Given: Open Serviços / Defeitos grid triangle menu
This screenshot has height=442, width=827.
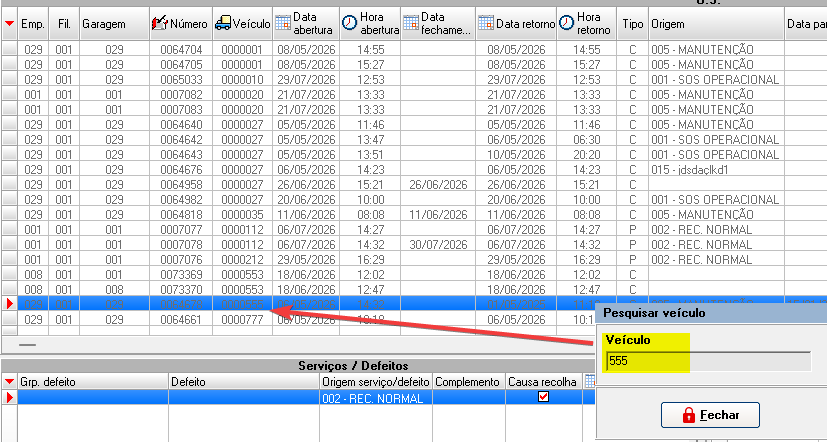Looking at the screenshot, I should [x=9, y=382].
